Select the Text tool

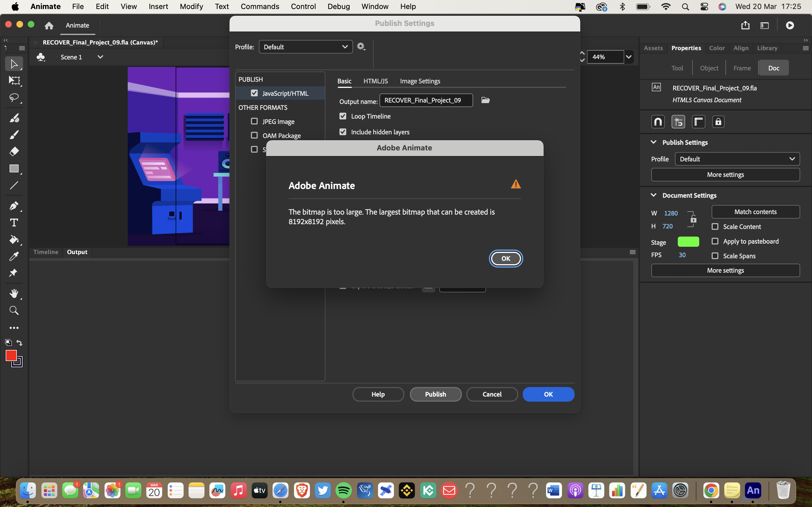(x=14, y=222)
